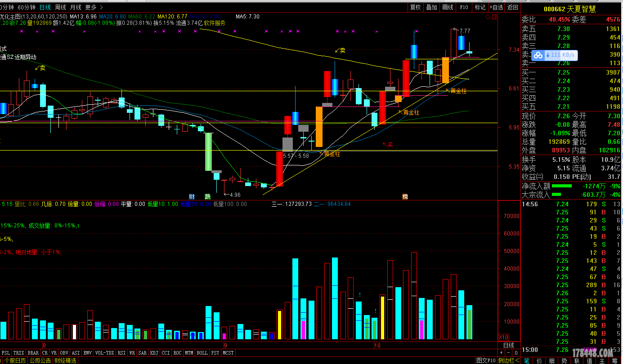This screenshot has height=364, width=623.
Task: Collapse the 侧边栏 sidebar
Action: (509, 360)
